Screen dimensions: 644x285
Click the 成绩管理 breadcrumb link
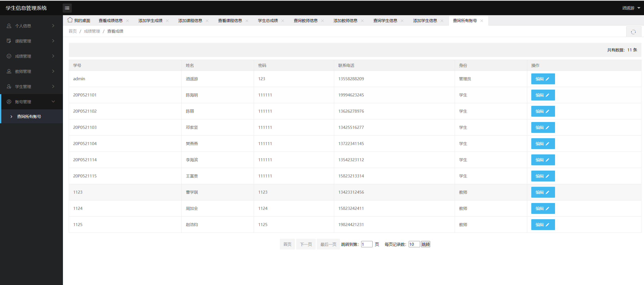pos(92,31)
